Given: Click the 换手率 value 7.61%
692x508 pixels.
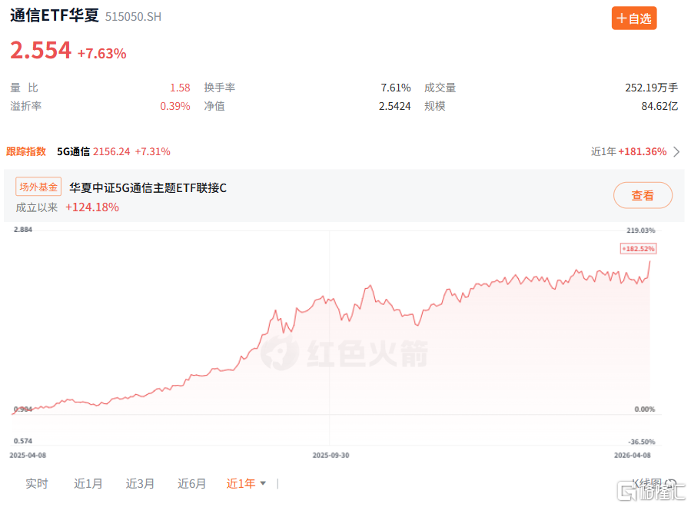Looking at the screenshot, I should coord(396,88).
